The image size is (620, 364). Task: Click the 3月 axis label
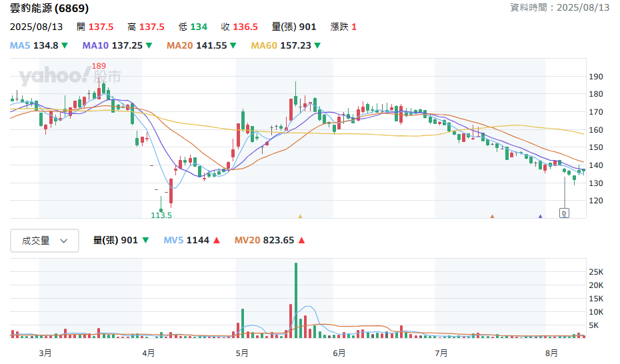tap(45, 353)
